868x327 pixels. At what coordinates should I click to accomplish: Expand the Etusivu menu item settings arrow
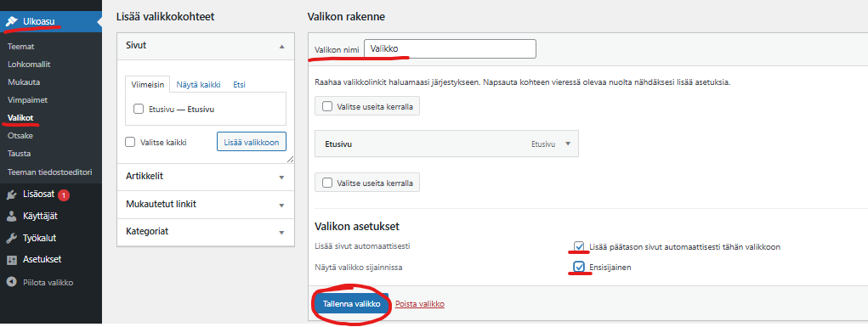(567, 144)
